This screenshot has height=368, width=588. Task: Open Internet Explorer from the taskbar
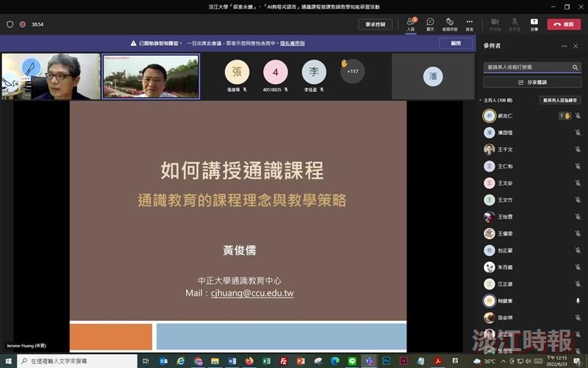coord(181,361)
